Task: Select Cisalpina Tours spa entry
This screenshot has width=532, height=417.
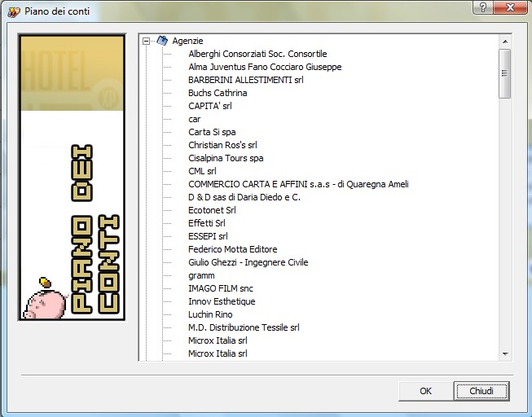Action: click(x=226, y=158)
